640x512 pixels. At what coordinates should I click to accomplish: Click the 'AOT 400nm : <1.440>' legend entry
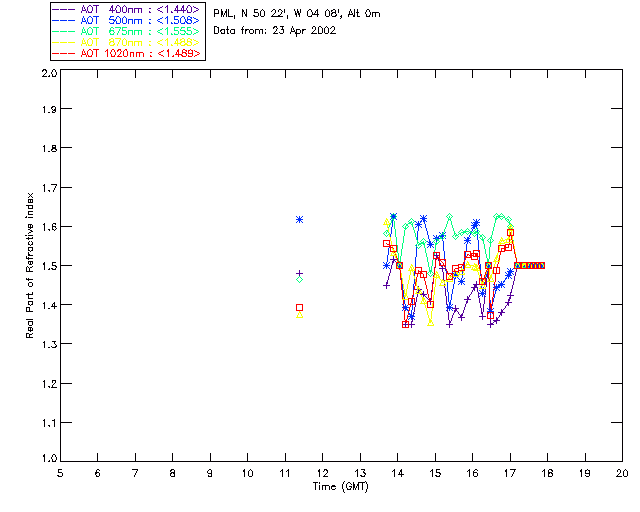point(127,9)
